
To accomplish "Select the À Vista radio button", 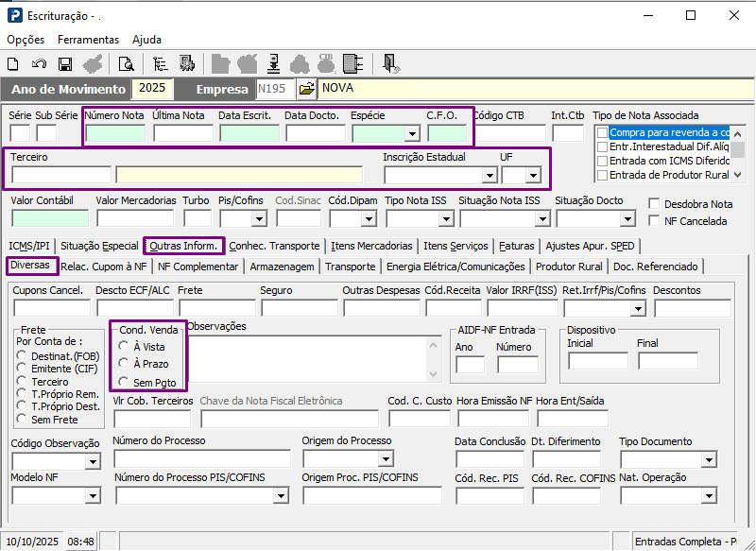I will click(124, 347).
